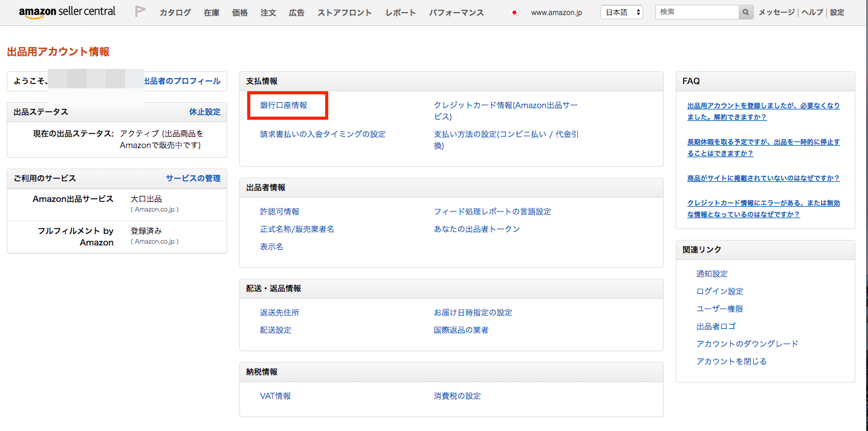The image size is (868, 431).
Task: Open the VAT情報 link
Action: pos(276,396)
